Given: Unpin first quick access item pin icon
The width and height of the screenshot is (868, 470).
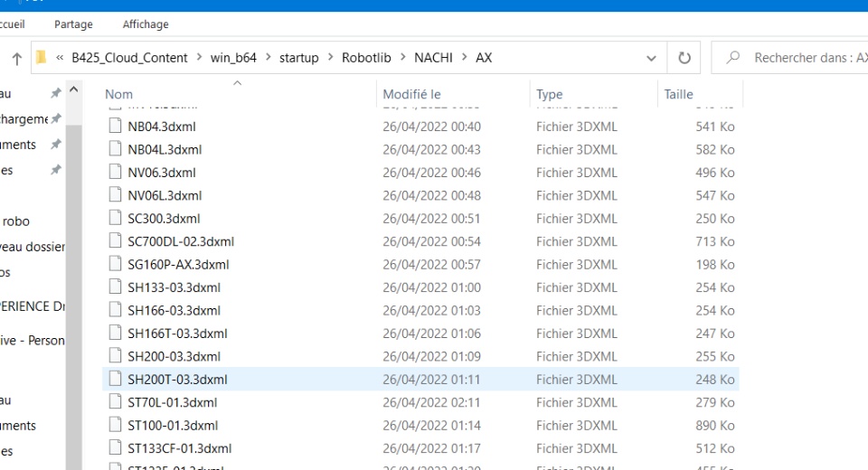Looking at the screenshot, I should click(55, 93).
